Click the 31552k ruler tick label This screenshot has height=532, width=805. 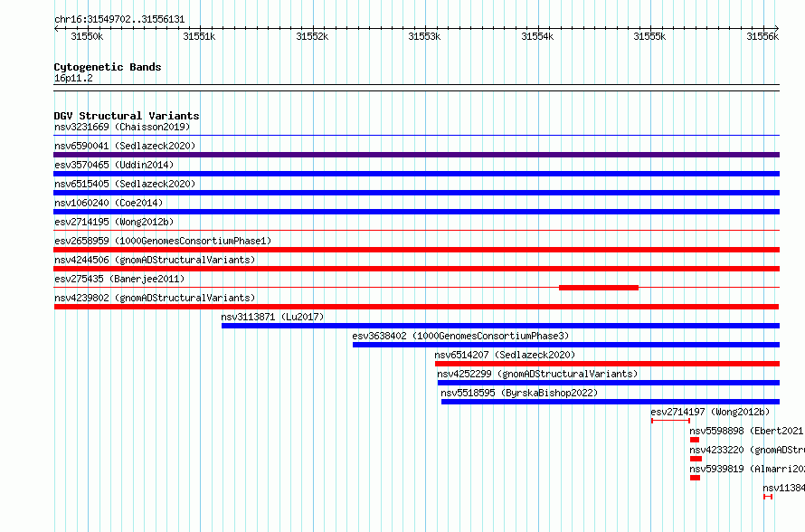312,36
